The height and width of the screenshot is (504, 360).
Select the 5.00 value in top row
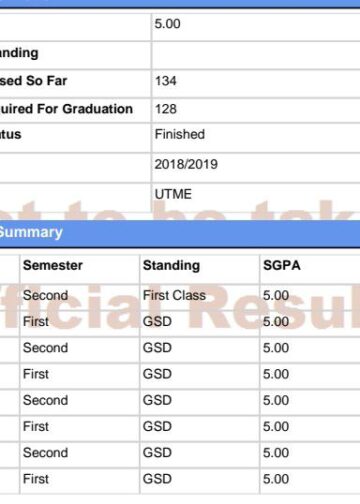(x=167, y=24)
